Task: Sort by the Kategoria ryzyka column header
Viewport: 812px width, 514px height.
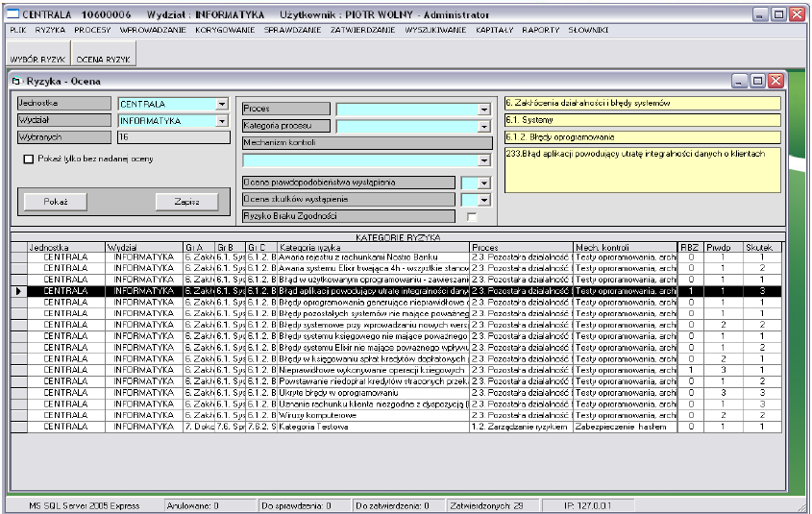Action: (374, 248)
